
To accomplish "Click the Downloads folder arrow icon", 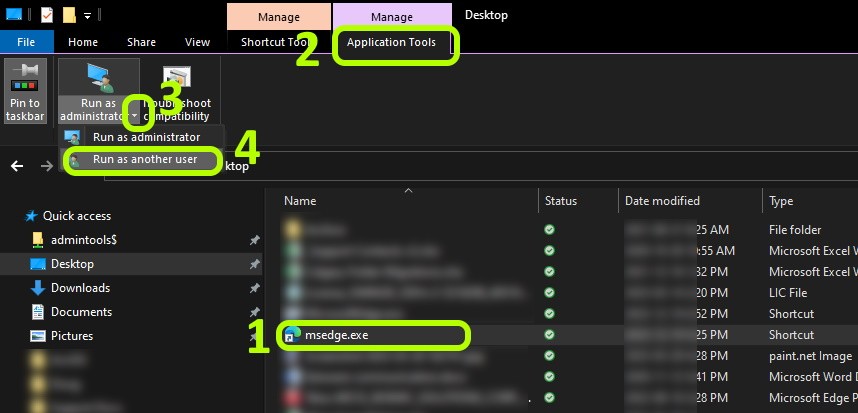I will pos(38,288).
